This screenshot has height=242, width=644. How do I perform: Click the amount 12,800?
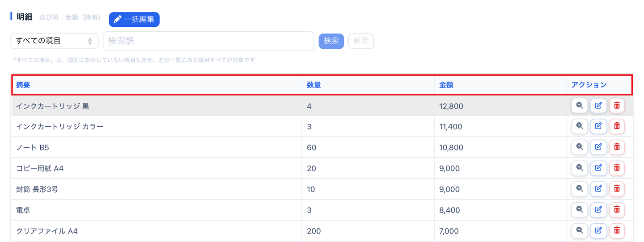(451, 106)
